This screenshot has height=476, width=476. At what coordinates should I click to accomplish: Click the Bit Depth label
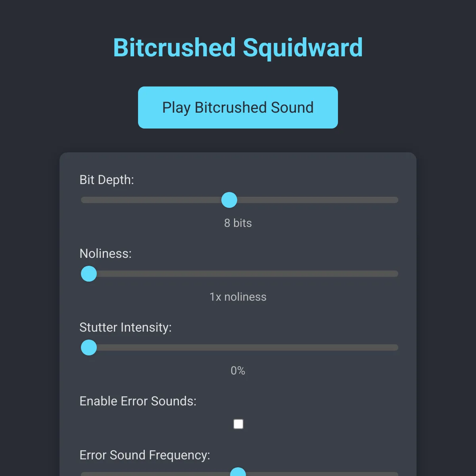coord(106,180)
